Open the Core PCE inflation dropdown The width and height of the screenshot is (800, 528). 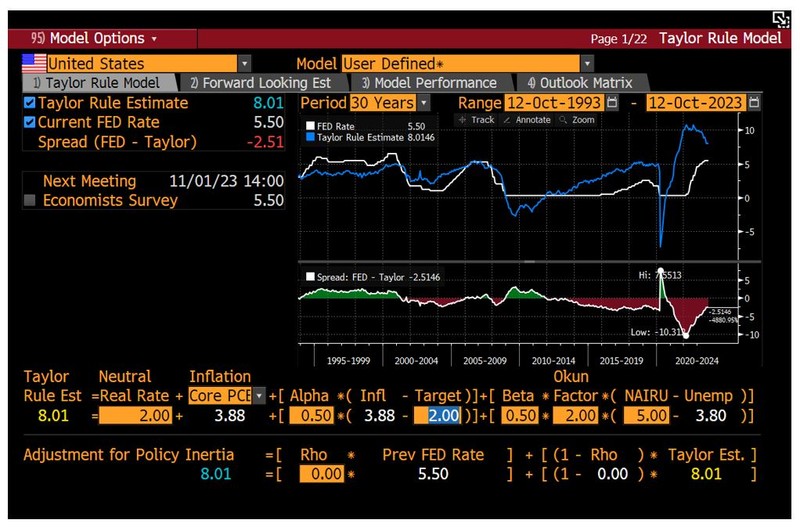[x=260, y=395]
